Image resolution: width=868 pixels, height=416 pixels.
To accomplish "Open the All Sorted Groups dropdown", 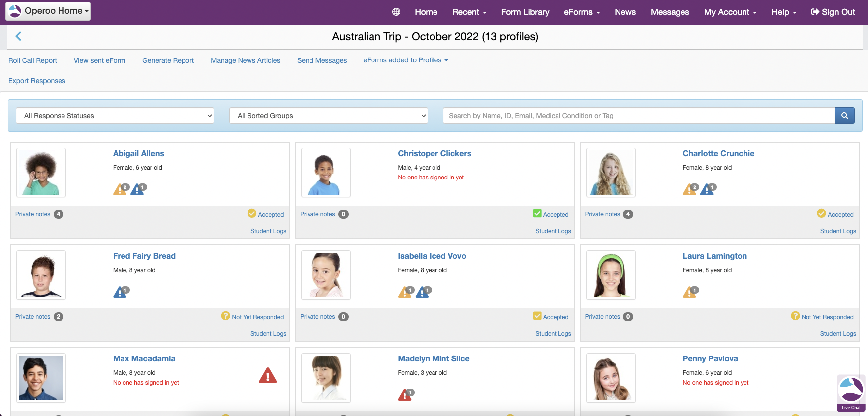I will click(328, 116).
